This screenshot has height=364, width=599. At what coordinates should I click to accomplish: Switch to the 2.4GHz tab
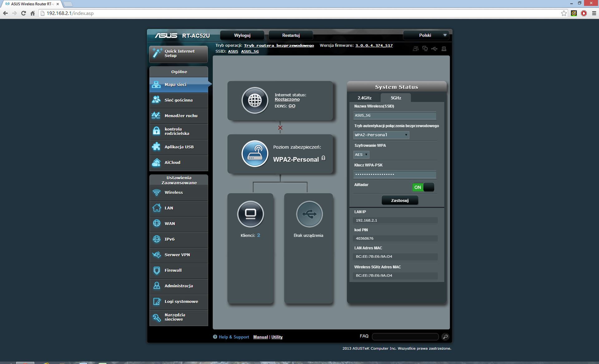(364, 98)
